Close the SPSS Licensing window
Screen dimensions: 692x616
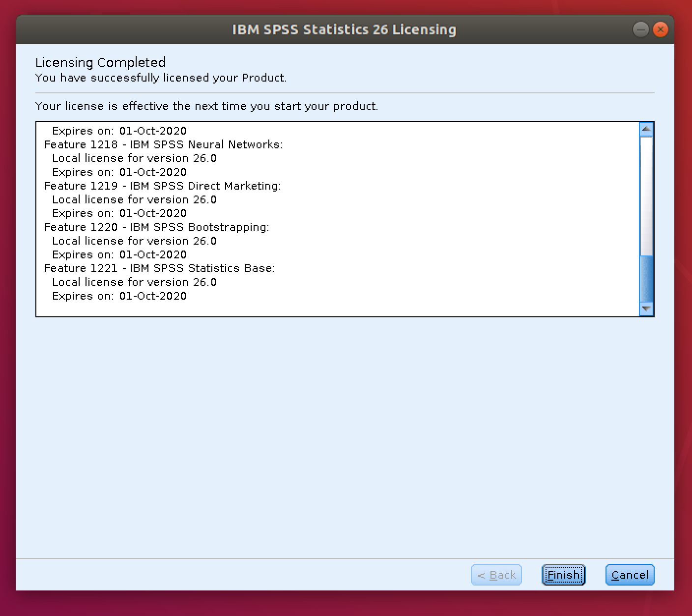click(x=661, y=30)
